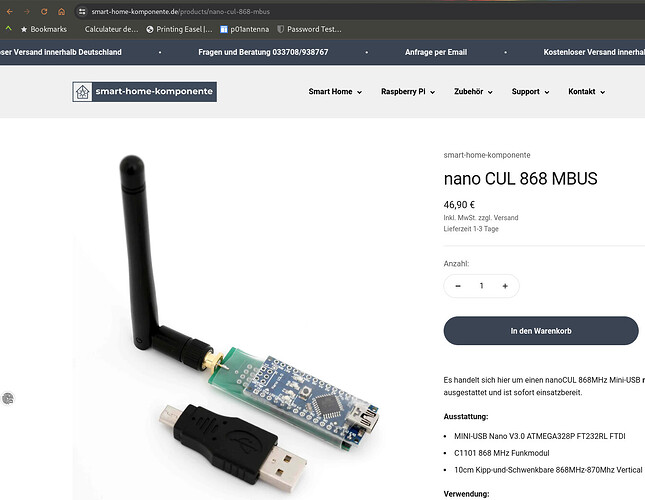The height and width of the screenshot is (500, 645).
Task: Add product with In den Warenkorb button
Action: [541, 331]
